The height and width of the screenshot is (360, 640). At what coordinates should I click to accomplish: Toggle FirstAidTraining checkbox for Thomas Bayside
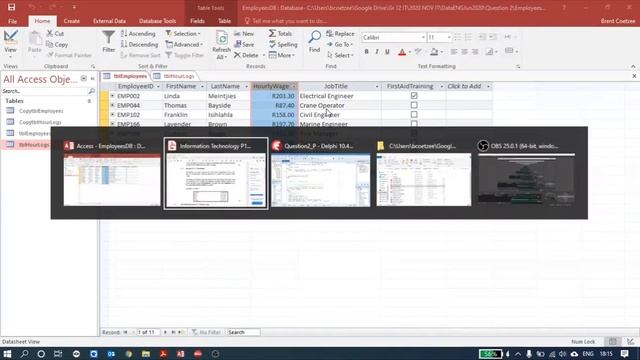coord(414,105)
